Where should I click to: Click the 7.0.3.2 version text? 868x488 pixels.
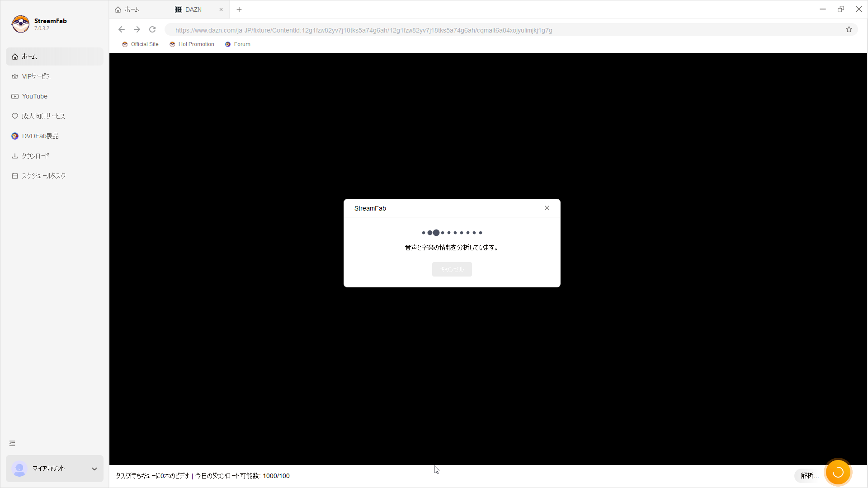[x=42, y=28]
